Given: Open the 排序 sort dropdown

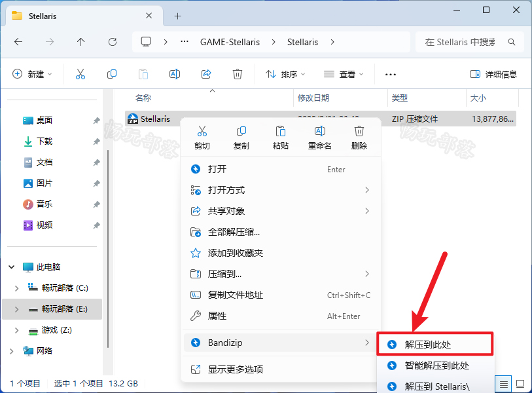Looking at the screenshot, I should 285,74.
